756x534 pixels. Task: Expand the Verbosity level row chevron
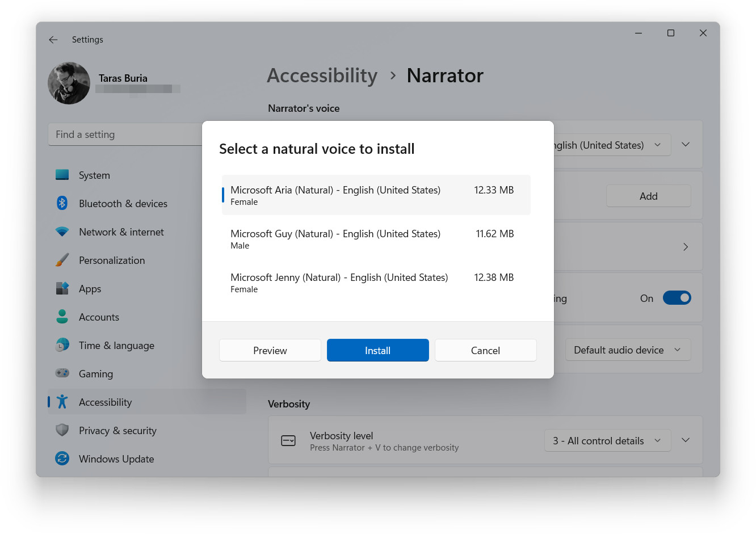(685, 440)
